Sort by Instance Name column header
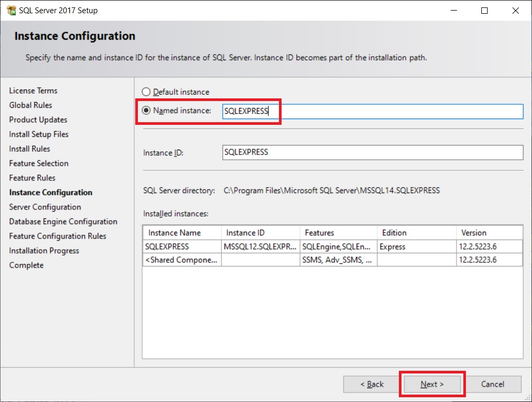The width and height of the screenshot is (532, 402). click(x=182, y=233)
